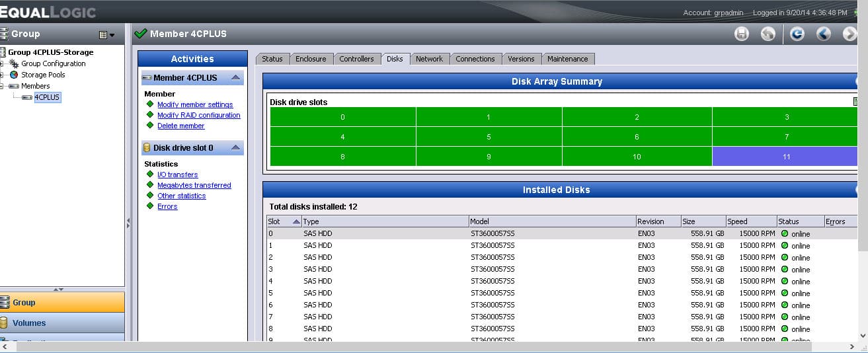Click the Model column header
The width and height of the screenshot is (868, 353).
552,221
